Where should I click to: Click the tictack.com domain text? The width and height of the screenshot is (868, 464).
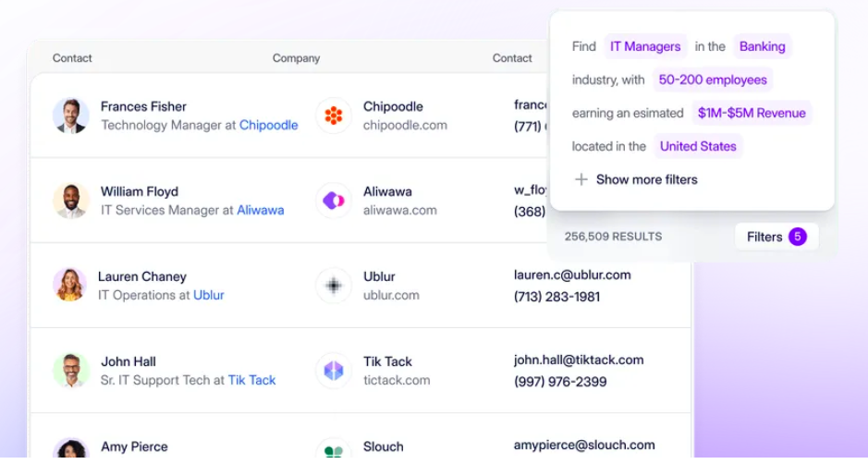[x=397, y=381]
